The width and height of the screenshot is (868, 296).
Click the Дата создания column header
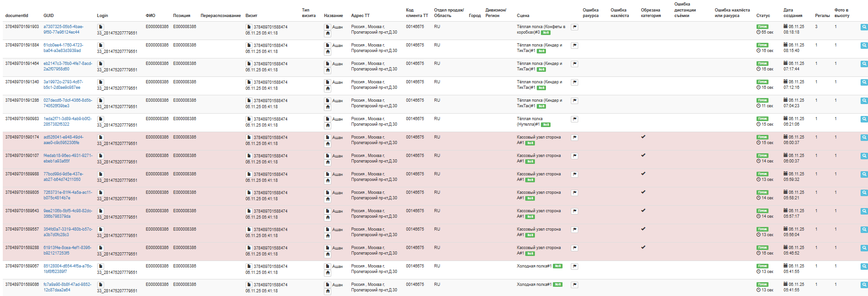pyautogui.click(x=792, y=13)
